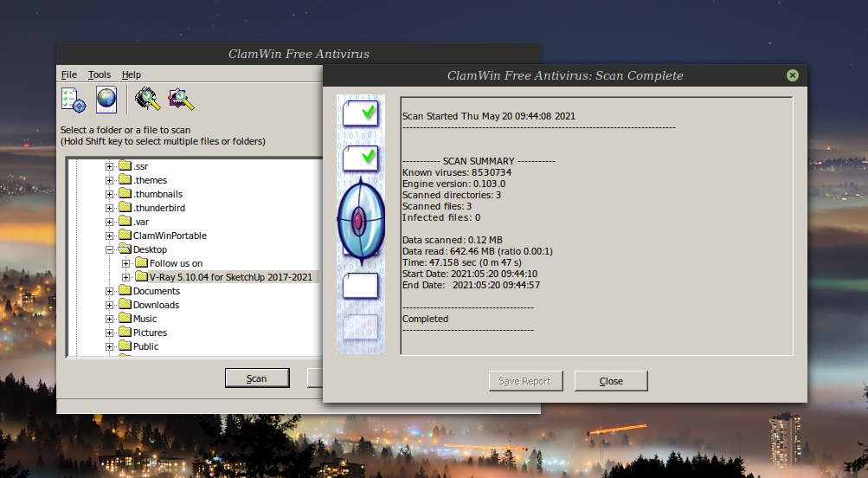Select the Follow us on folder icon
This screenshot has width=868, height=478.
pos(142,262)
